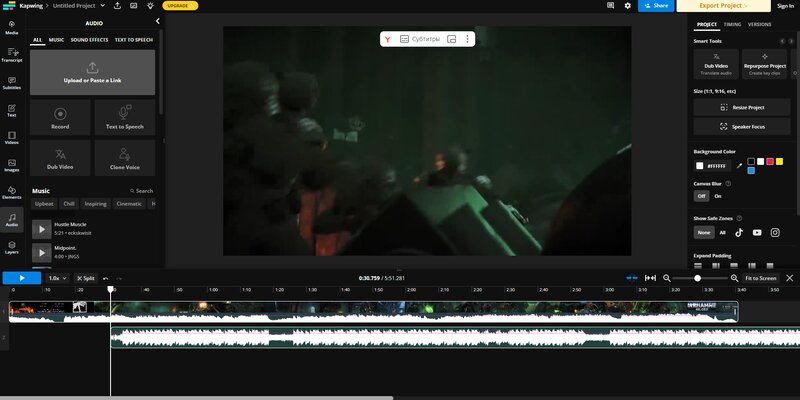The image size is (800, 400).
Task: Open the Clone Voice tile
Action: [x=125, y=158]
